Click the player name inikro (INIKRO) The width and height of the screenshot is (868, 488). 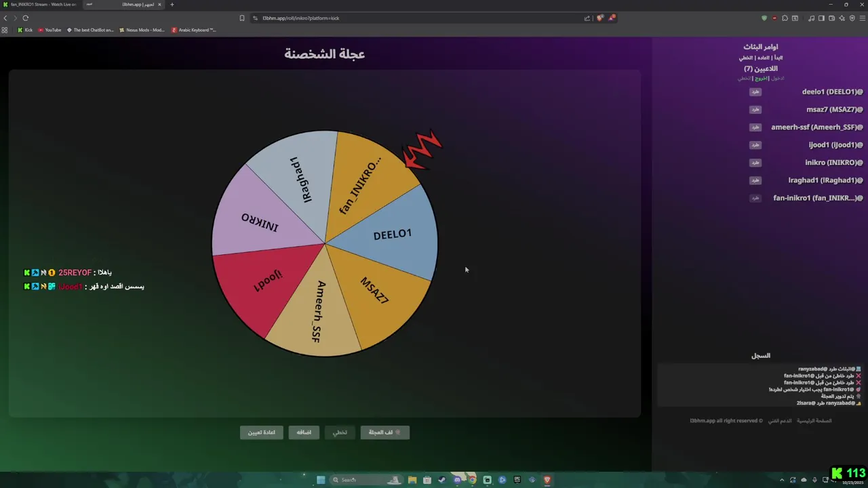click(833, 163)
